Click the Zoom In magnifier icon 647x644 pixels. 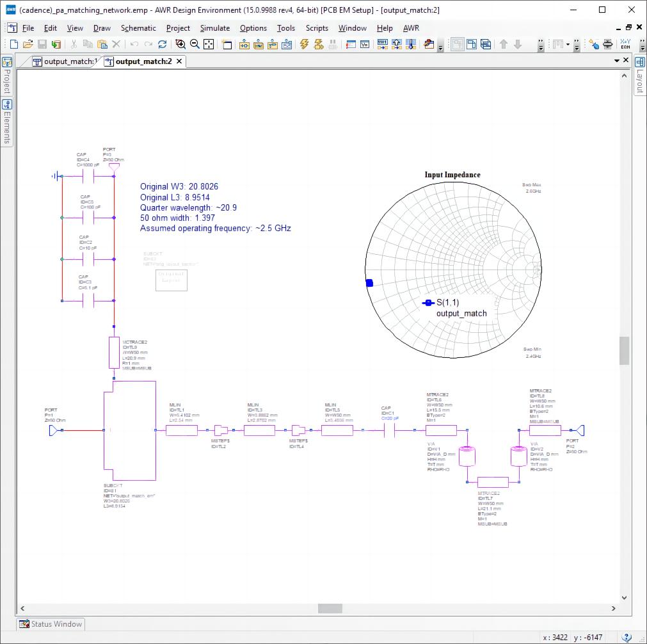click(x=180, y=44)
